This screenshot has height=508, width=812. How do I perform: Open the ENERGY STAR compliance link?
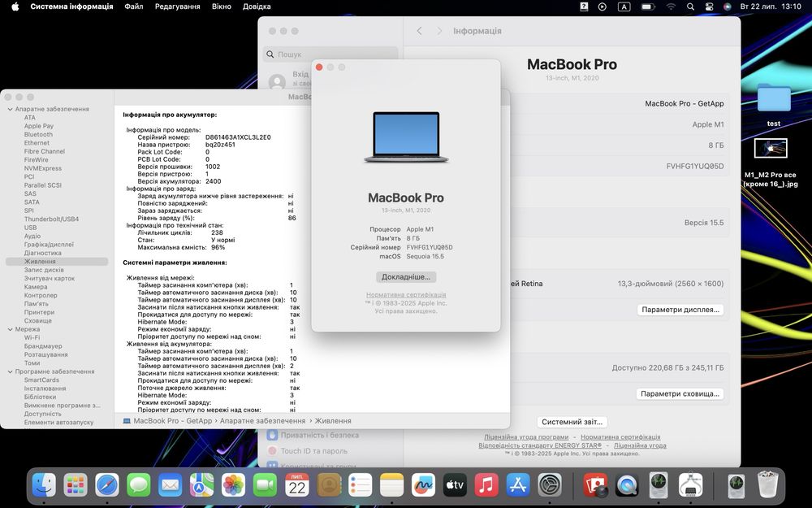pyautogui.click(x=540, y=445)
